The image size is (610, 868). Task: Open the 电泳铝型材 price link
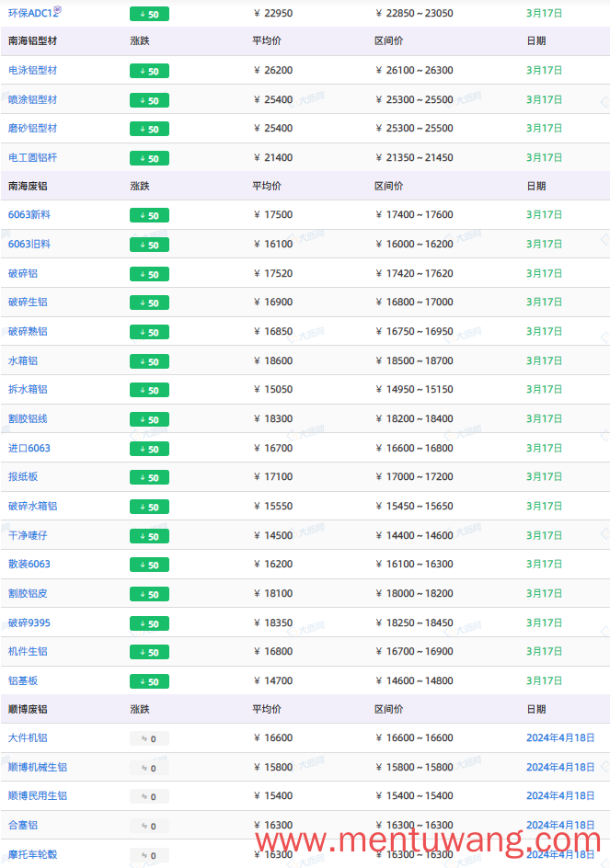click(x=33, y=70)
